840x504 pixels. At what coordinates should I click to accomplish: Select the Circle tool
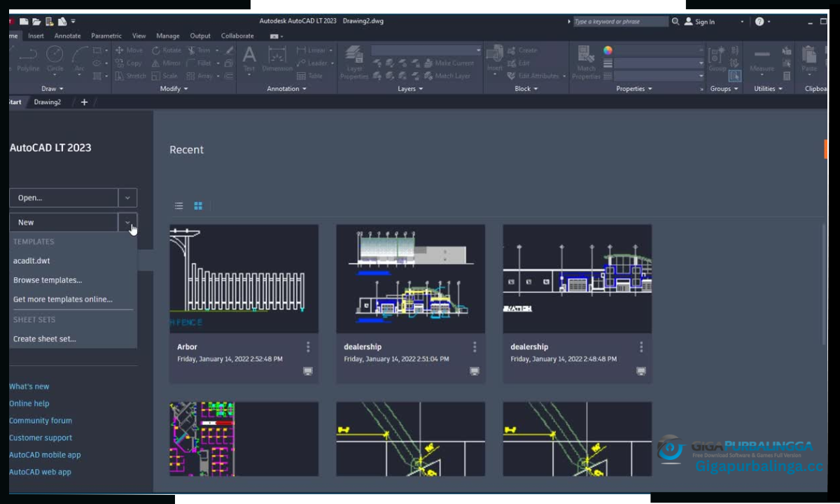coord(55,59)
